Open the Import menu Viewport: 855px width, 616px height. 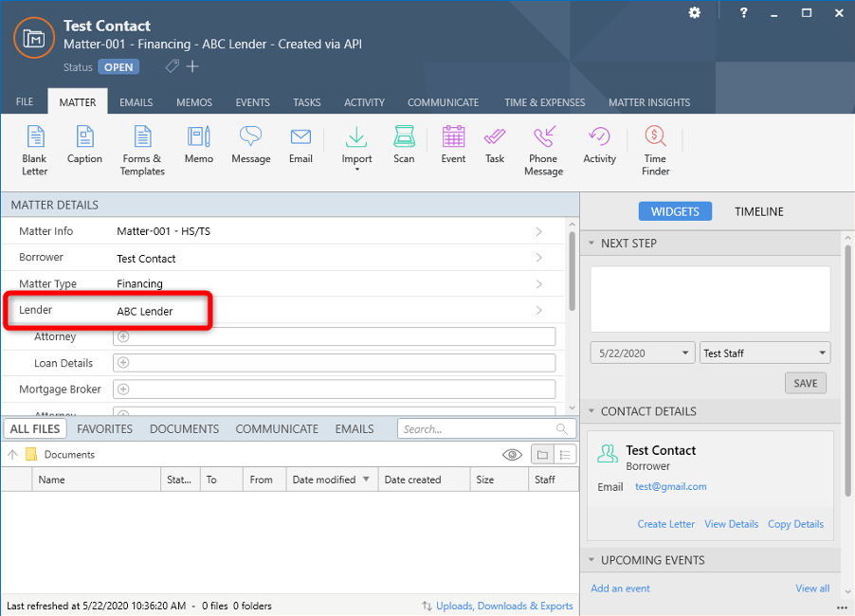[356, 148]
